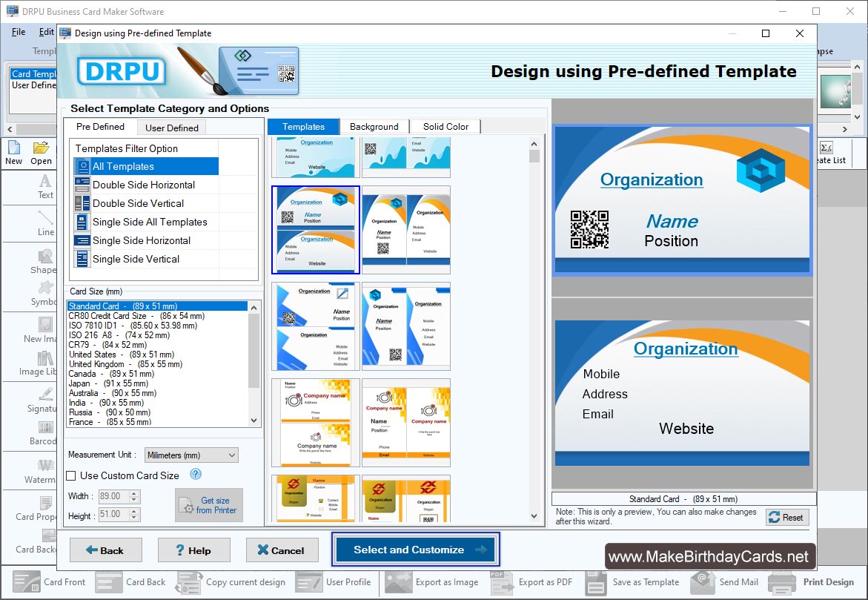Click the Get size from Printer button
The height and width of the screenshot is (600, 868).
point(209,505)
